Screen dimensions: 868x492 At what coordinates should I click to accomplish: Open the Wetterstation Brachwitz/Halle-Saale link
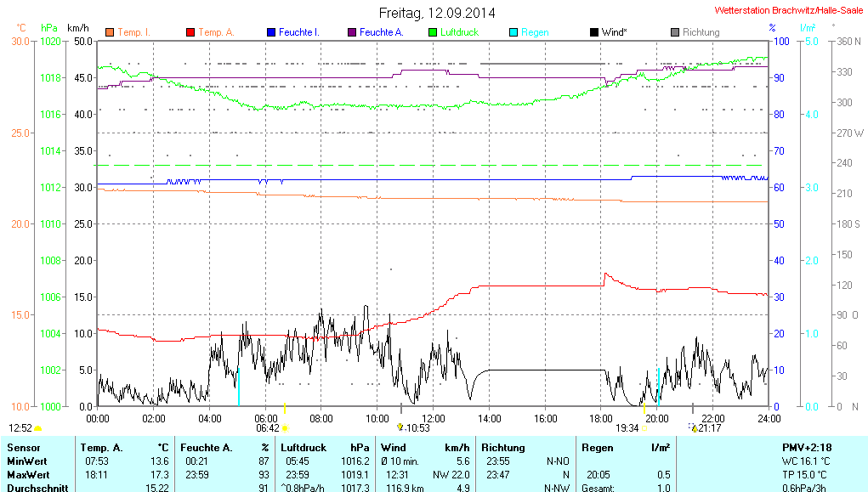coord(789,11)
